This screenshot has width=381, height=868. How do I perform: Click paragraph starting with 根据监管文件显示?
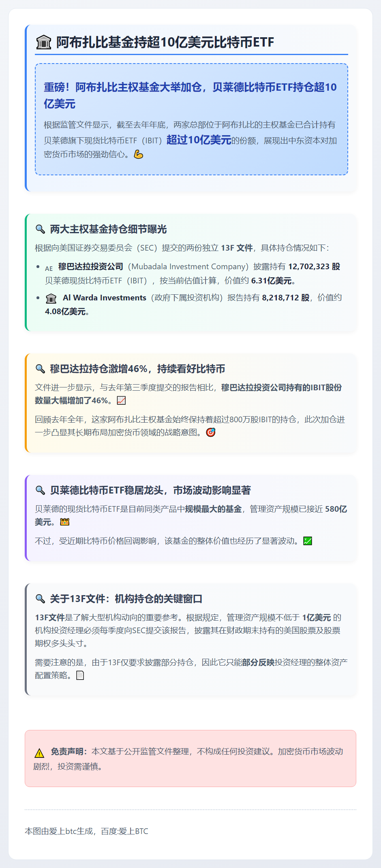190,140
